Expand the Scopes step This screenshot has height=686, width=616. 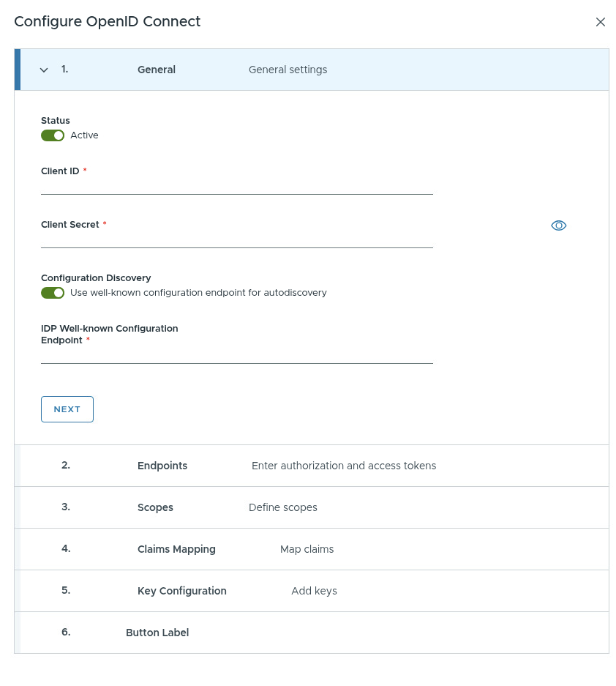coord(155,507)
